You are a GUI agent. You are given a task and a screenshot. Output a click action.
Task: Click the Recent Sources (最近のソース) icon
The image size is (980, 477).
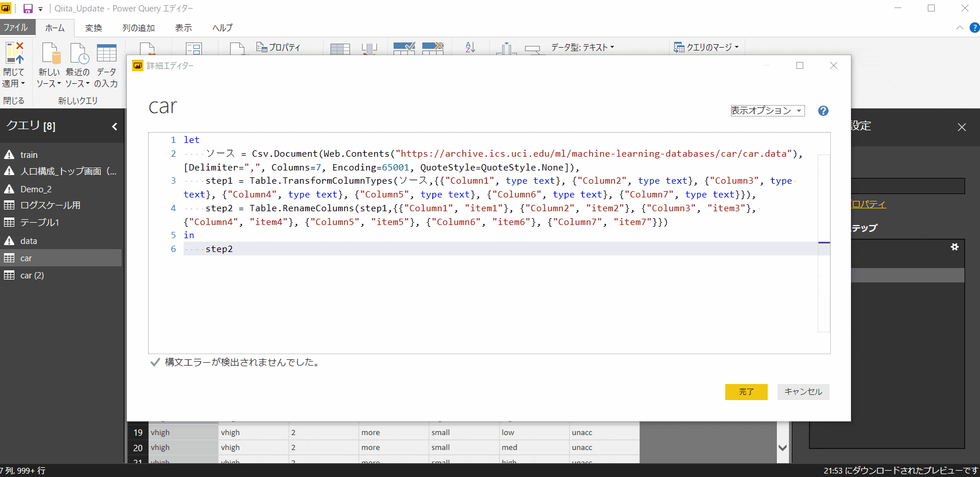coord(79,53)
